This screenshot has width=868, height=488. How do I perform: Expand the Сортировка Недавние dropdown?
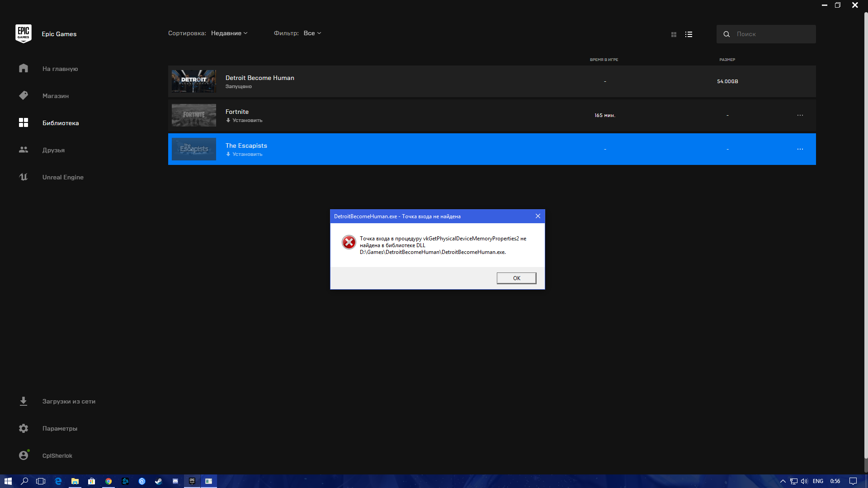(x=229, y=33)
